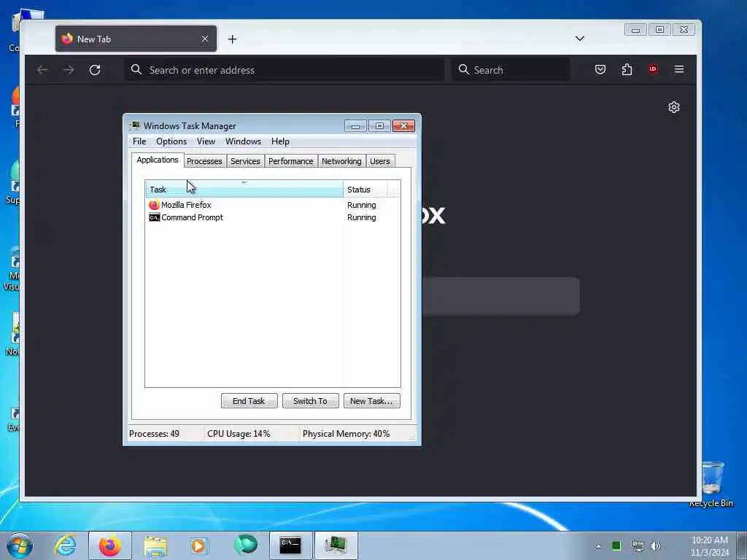Minimize the Task Manager window
The width and height of the screenshot is (747, 560).
[355, 125]
